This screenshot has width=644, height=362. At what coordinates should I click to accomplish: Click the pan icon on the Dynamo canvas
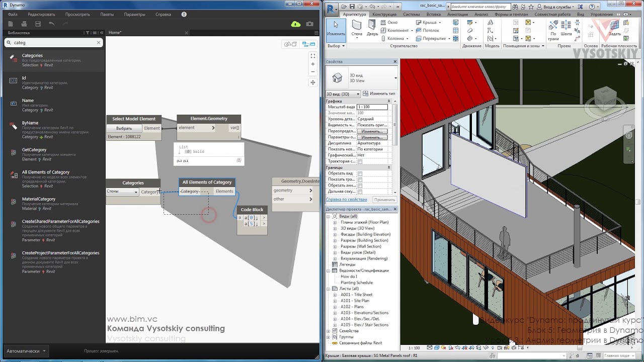pyautogui.click(x=312, y=82)
